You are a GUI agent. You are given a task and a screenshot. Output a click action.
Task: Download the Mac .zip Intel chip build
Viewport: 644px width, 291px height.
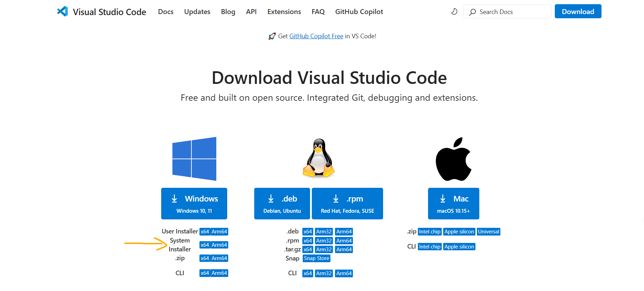coord(430,232)
